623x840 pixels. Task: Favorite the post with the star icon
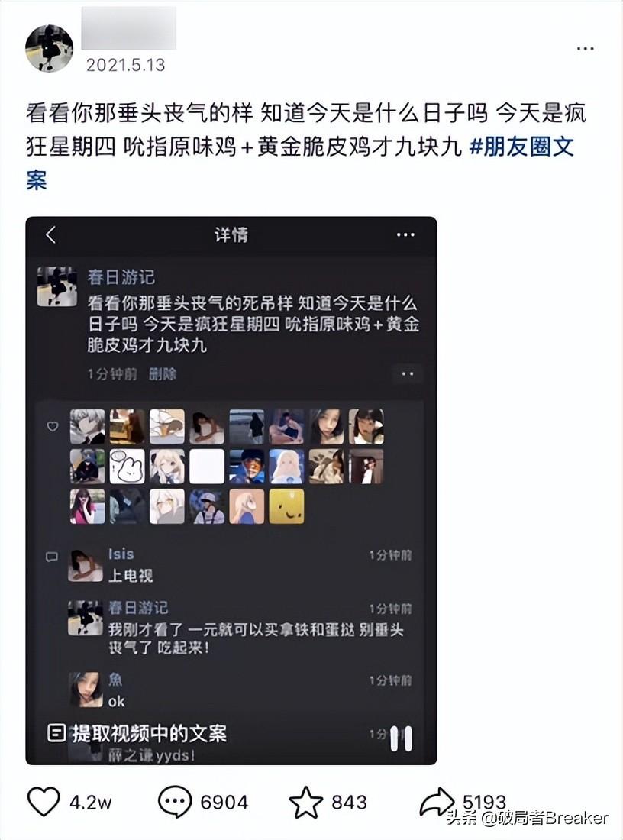[x=306, y=802]
